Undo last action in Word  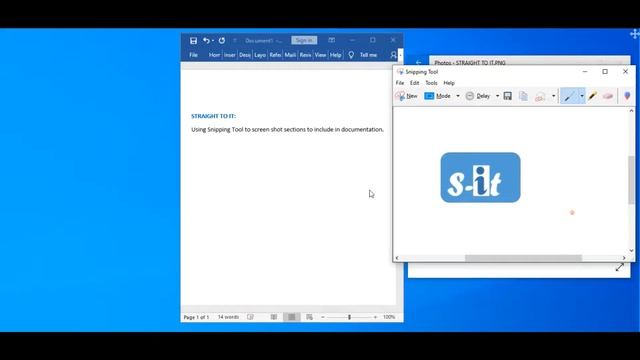[x=207, y=40]
